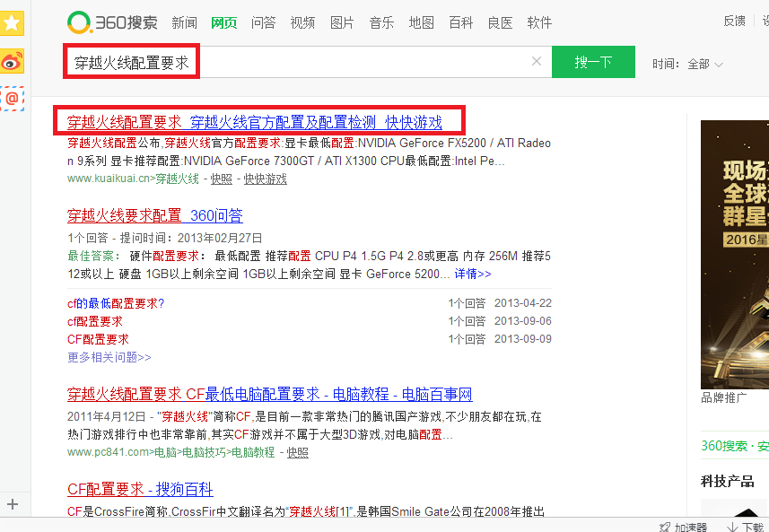The image size is (769, 532).
Task: Open 快照 for the kuaikuai.cn result
Action: click(221, 179)
